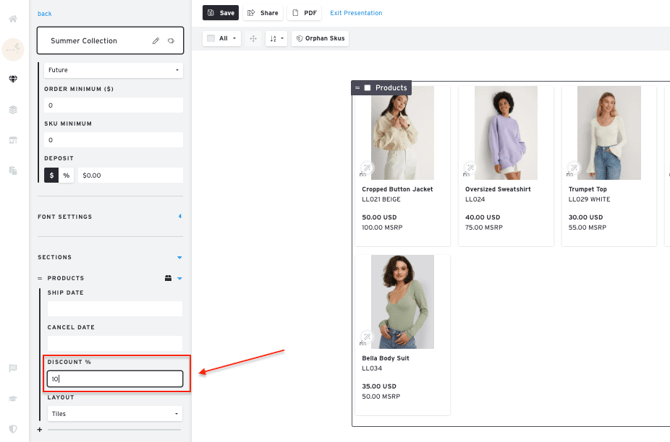The height and width of the screenshot is (442, 670).
Task: Click the Orphan Skus button
Action: click(320, 39)
